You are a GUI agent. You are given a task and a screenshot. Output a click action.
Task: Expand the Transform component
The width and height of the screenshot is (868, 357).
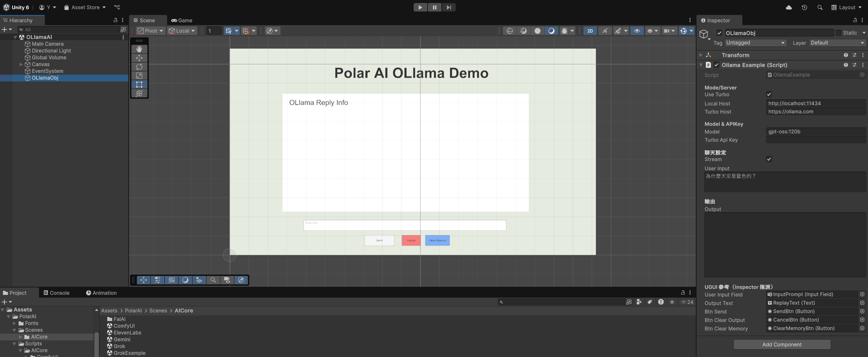[701, 55]
